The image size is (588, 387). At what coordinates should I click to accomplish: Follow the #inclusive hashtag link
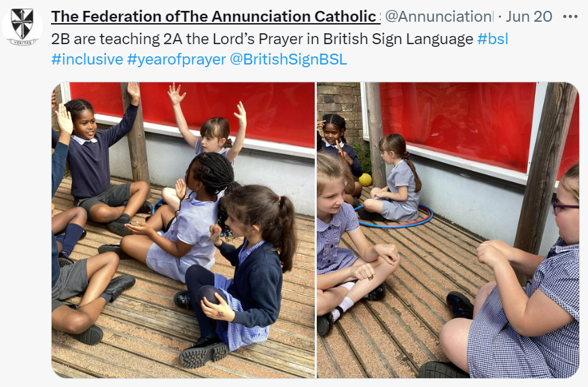coord(87,59)
